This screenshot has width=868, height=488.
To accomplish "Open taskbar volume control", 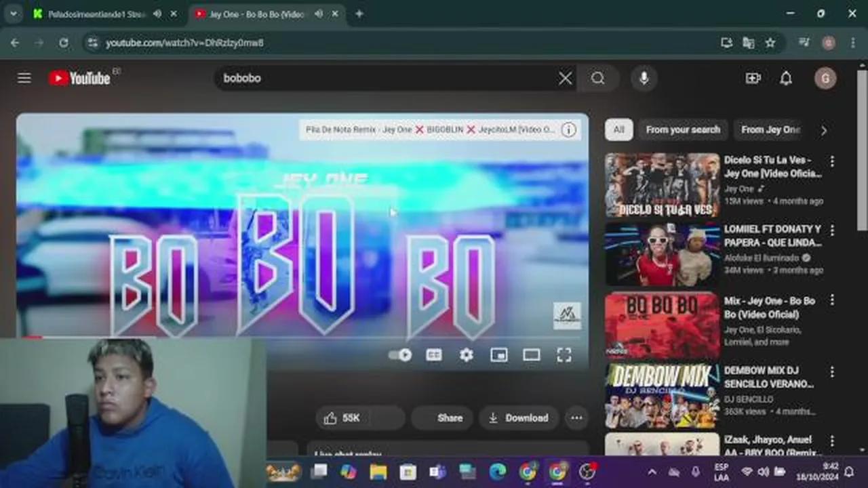I will click(764, 472).
